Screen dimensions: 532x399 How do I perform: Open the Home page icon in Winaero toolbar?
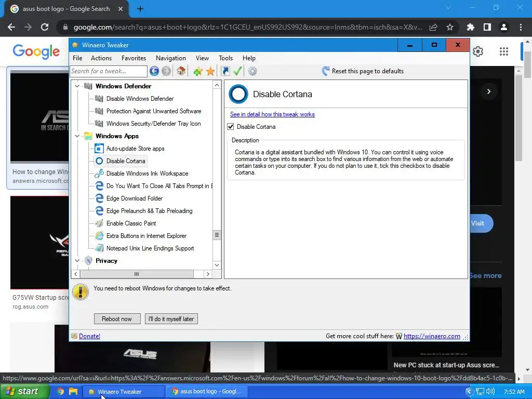point(181,71)
